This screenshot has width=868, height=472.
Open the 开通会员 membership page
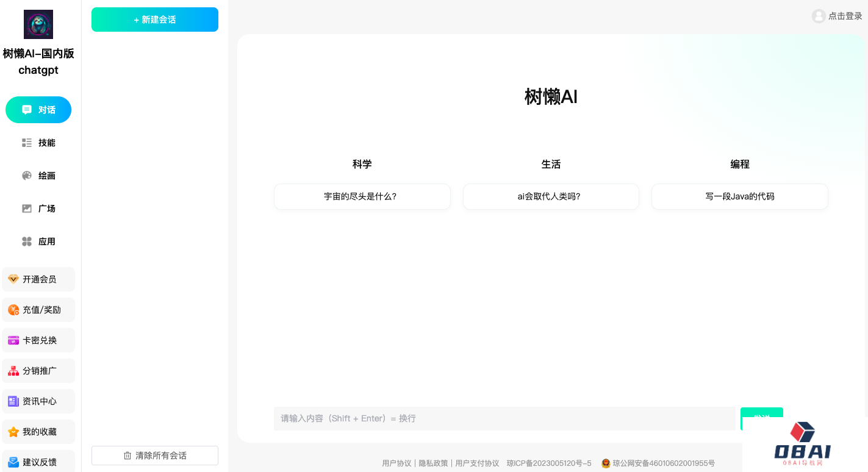(38, 279)
